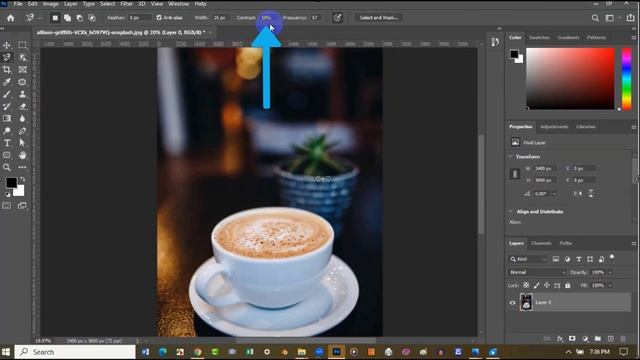Select the Path Selection tool
This screenshot has height=360, width=640.
click(22, 143)
